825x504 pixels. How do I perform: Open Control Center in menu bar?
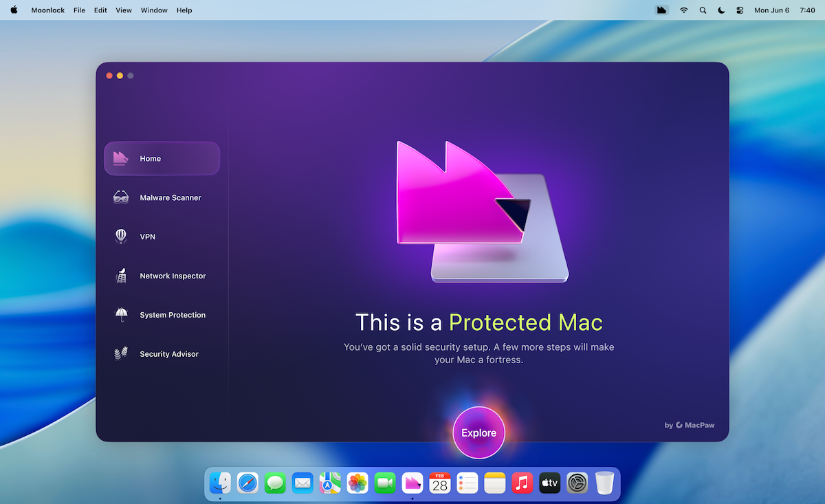click(740, 10)
